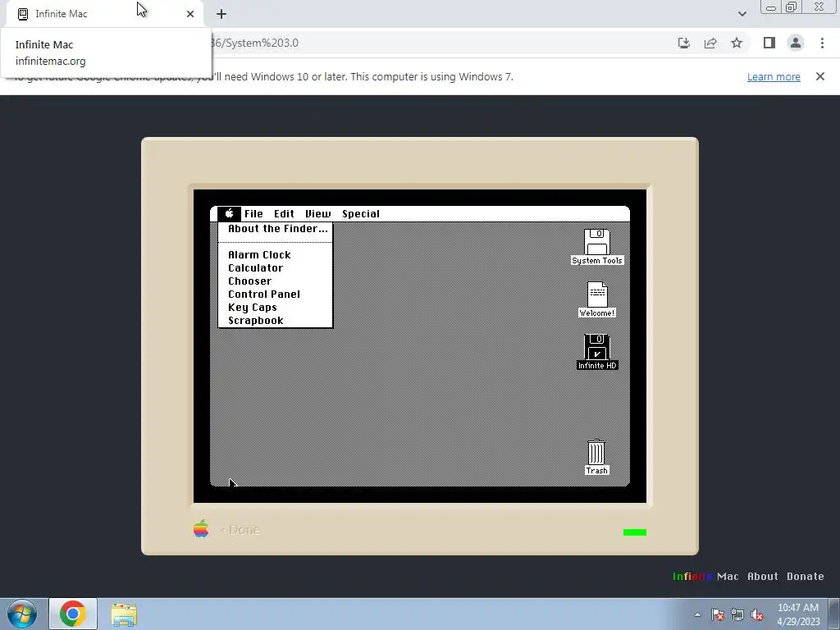Viewport: 840px width, 630px height.
Task: Click the Action Center flag icon
Action: coord(718,614)
